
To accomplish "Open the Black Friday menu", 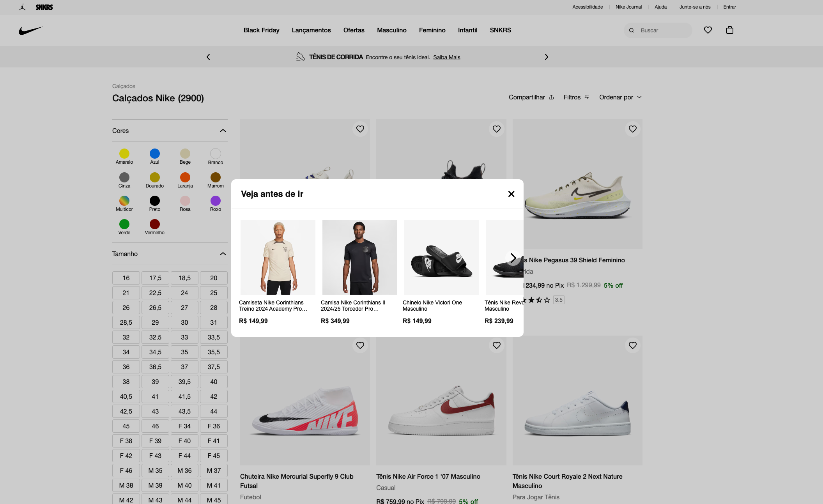I will tap(261, 30).
